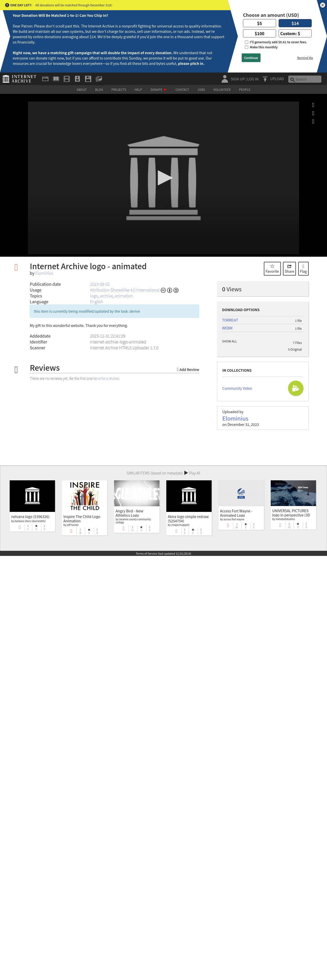The height and width of the screenshot is (980, 327).
Task: Open the Share button
Action: click(x=289, y=269)
